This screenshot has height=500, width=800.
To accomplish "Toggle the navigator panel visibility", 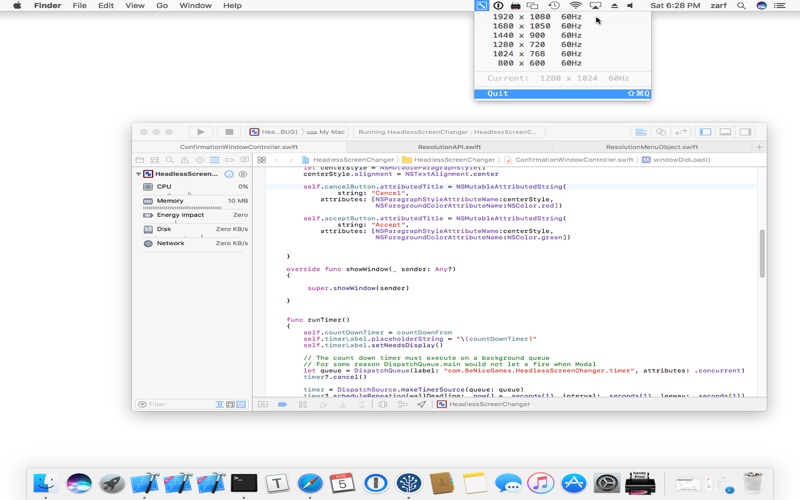I will point(705,132).
